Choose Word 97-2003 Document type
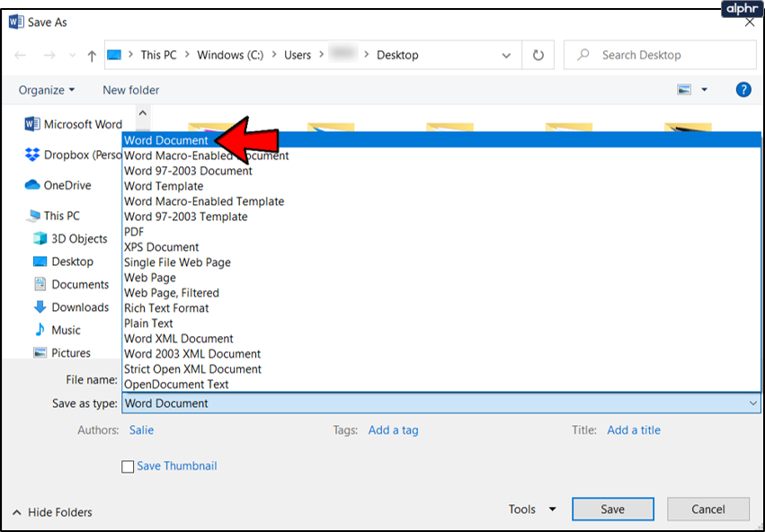765x532 pixels. tap(441, 171)
